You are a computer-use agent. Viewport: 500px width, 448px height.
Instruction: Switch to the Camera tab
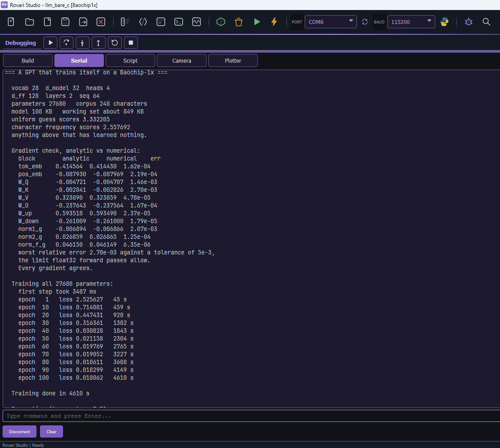pos(182,60)
